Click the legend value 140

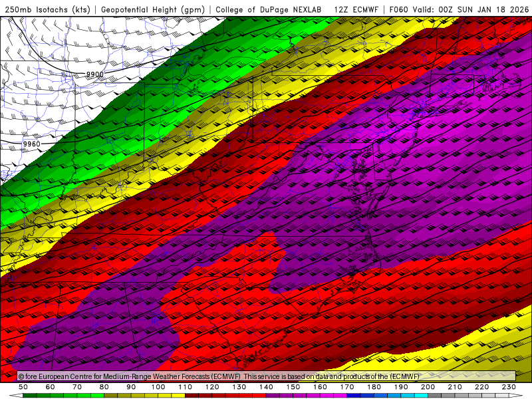266,387
